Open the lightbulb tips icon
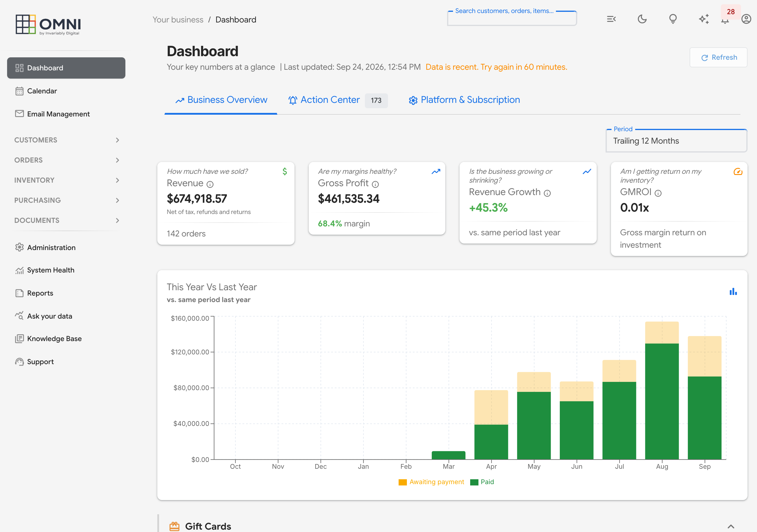This screenshot has height=532, width=757. point(673,19)
